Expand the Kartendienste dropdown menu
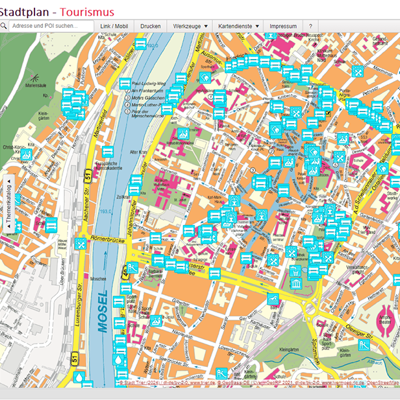The width and height of the screenshot is (400, 400). pos(238,26)
